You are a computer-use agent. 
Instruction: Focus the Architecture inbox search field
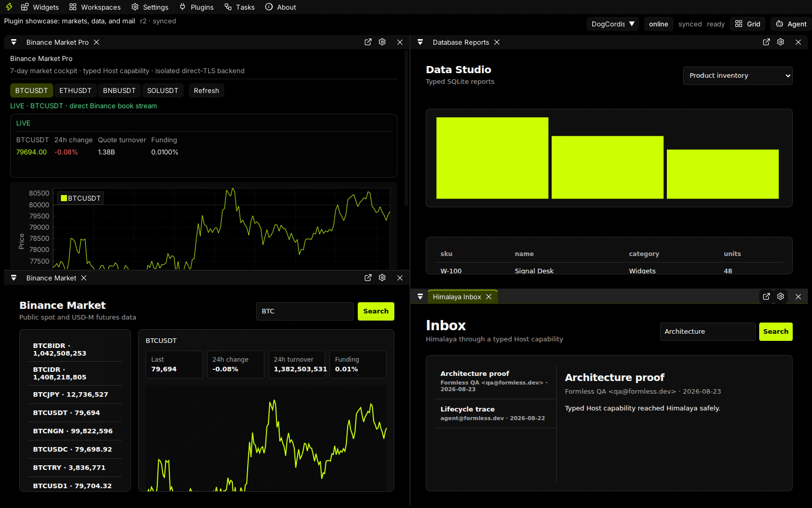click(x=707, y=332)
